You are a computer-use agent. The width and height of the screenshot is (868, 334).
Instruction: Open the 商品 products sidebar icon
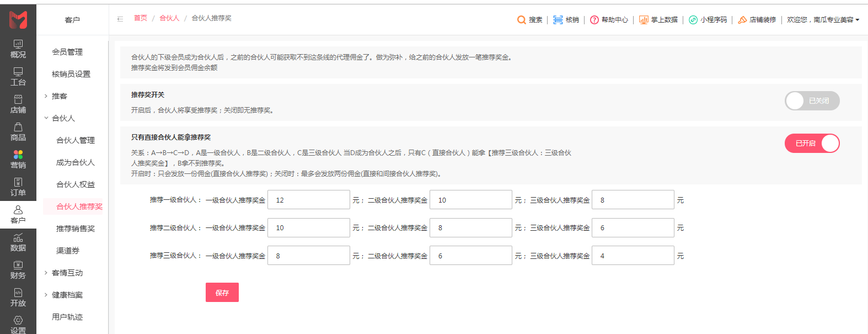pos(18,132)
